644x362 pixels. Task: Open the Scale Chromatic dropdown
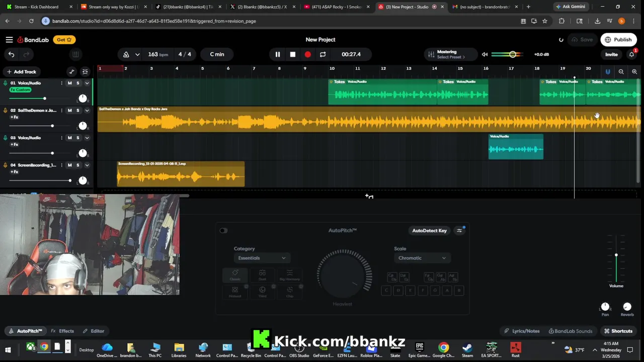[422, 258]
